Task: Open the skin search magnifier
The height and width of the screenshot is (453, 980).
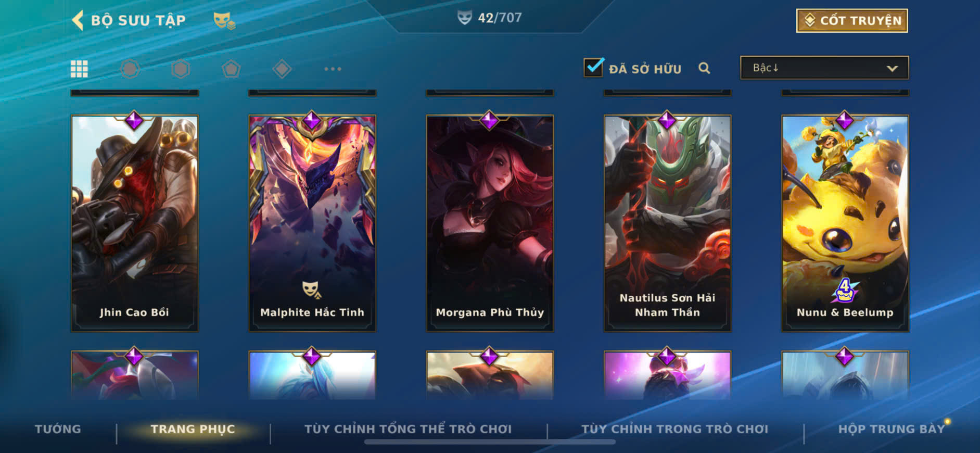Action: coord(704,68)
